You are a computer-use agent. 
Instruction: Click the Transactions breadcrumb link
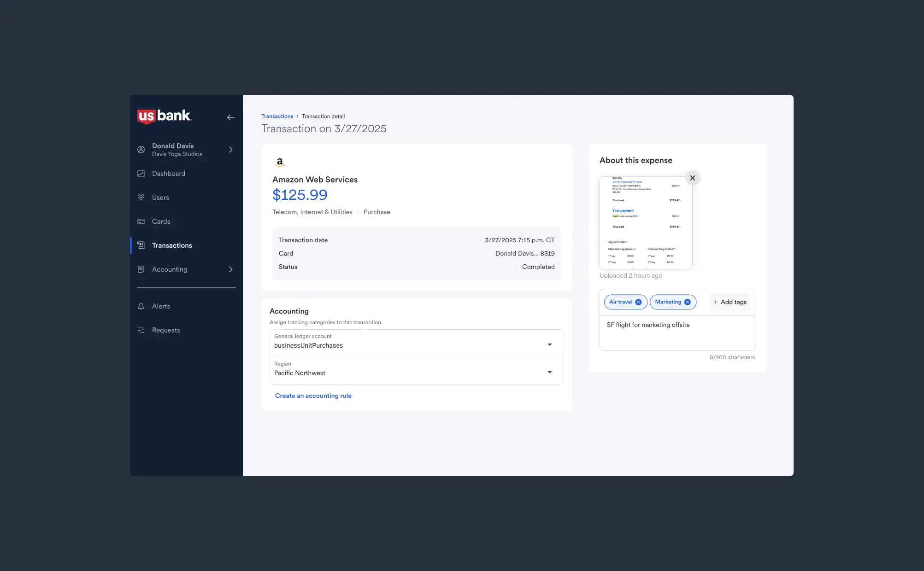coord(277,117)
